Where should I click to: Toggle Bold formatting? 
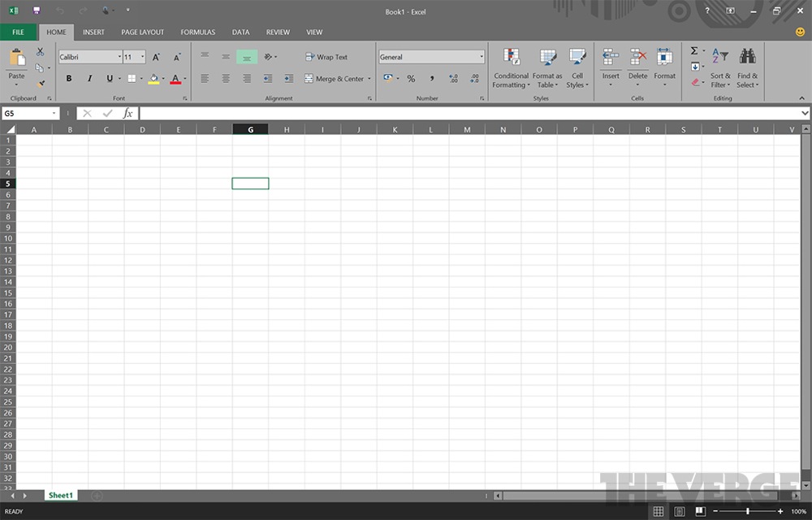pos(68,79)
